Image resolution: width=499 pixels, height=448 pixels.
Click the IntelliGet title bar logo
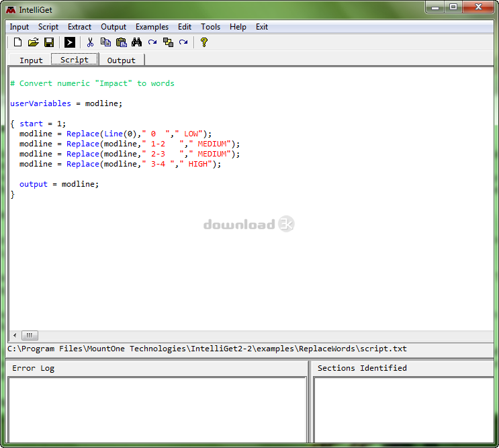point(11,10)
